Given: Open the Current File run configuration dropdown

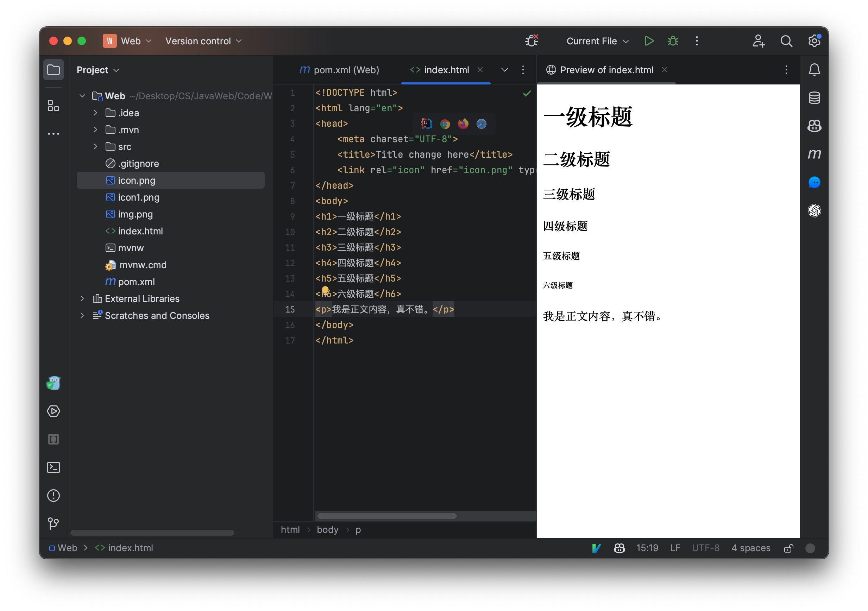Looking at the screenshot, I should tap(597, 41).
